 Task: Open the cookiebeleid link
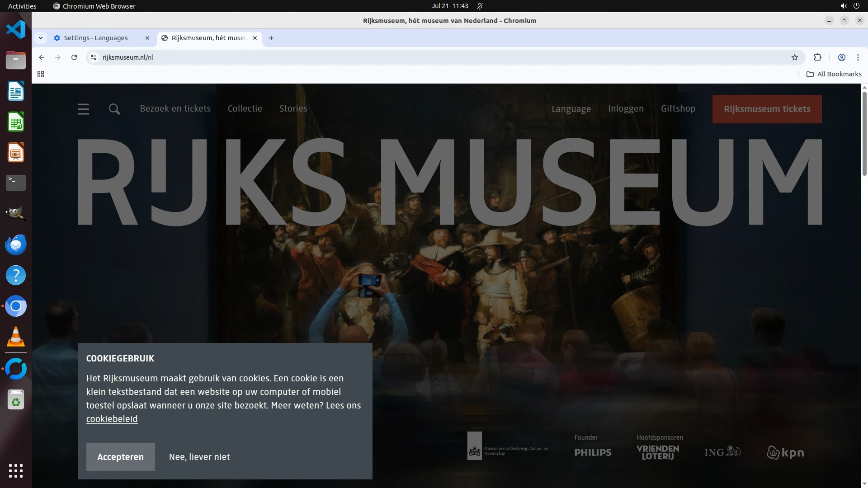112,419
